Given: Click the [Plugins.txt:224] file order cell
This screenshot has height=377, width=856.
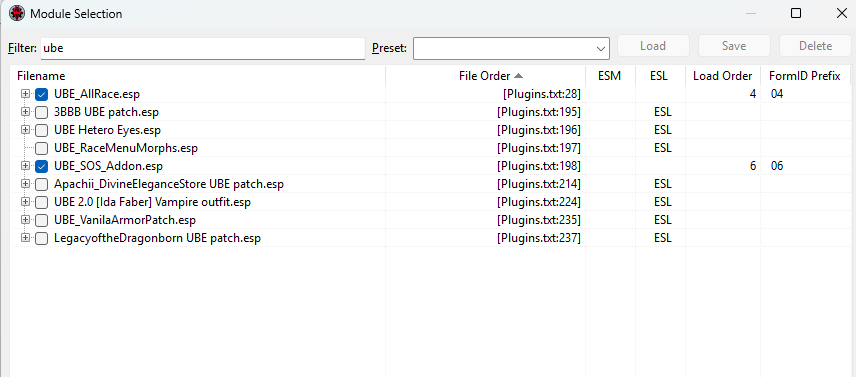Looking at the screenshot, I should (539, 202).
